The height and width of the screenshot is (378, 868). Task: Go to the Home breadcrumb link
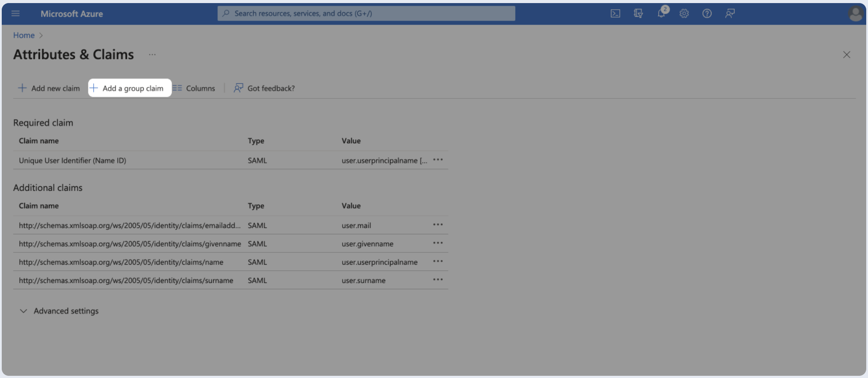pos(24,36)
